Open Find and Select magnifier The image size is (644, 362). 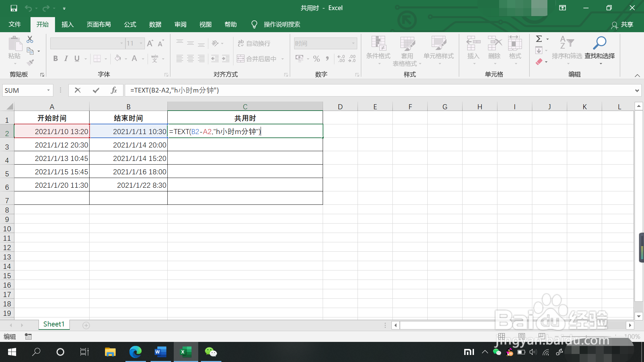pyautogui.click(x=599, y=43)
